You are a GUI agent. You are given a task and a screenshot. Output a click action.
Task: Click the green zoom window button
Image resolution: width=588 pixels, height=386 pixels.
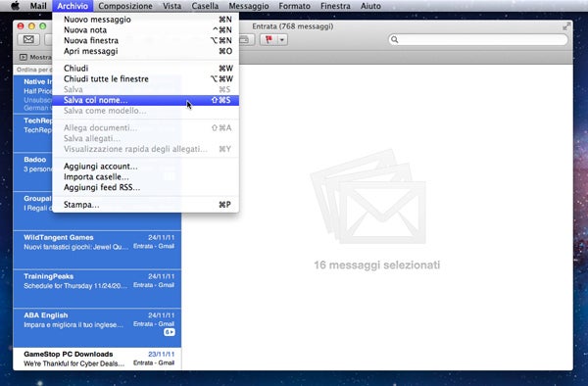pos(43,26)
